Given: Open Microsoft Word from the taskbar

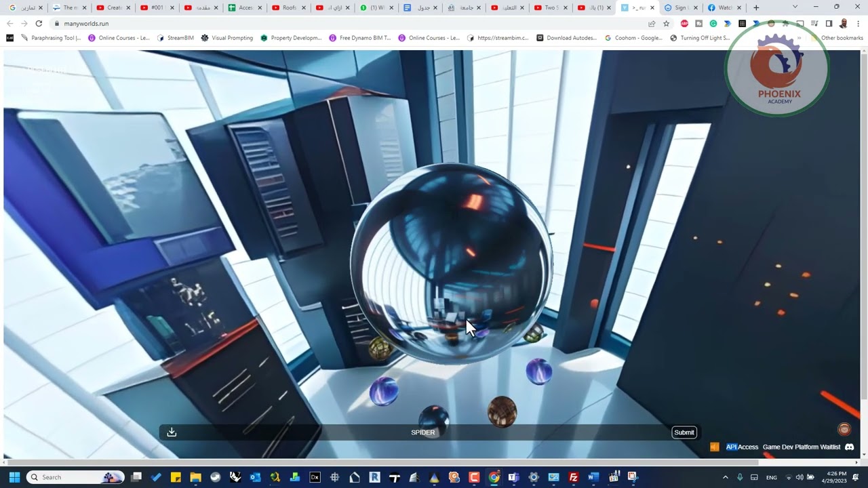Looking at the screenshot, I should (593, 477).
